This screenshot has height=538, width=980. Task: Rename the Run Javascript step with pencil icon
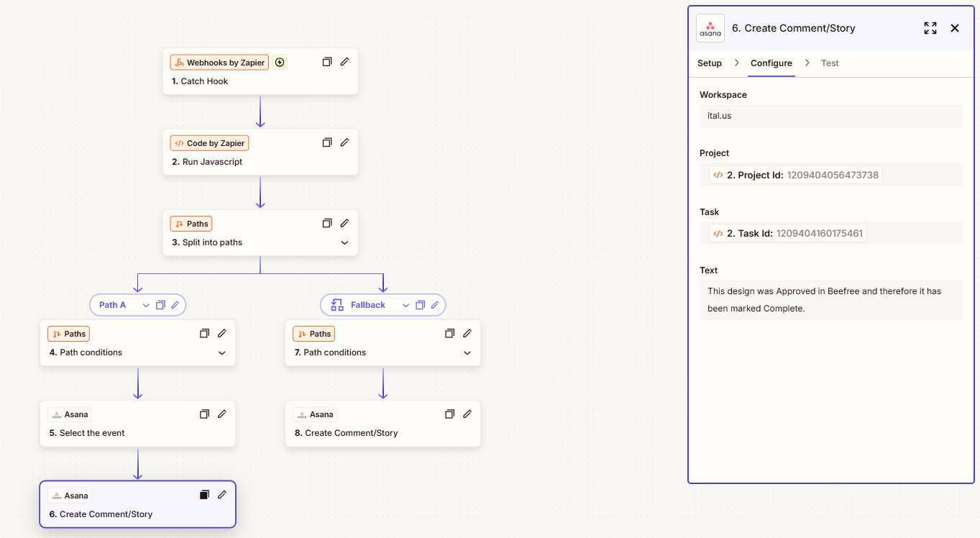(x=344, y=142)
